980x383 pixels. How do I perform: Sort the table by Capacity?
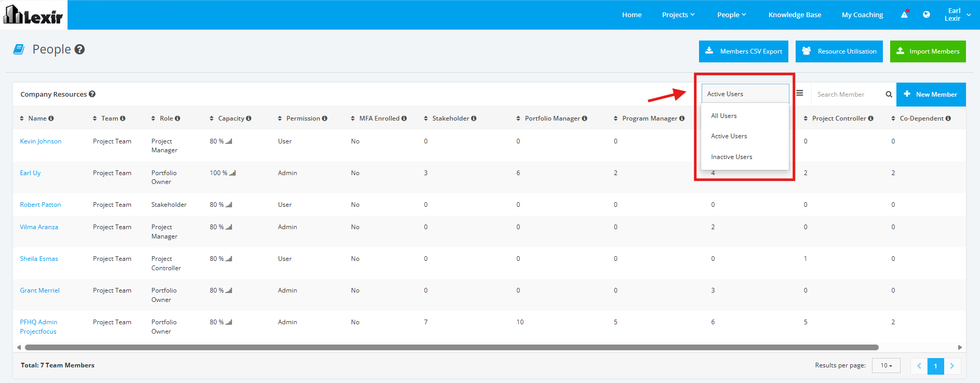(x=211, y=118)
